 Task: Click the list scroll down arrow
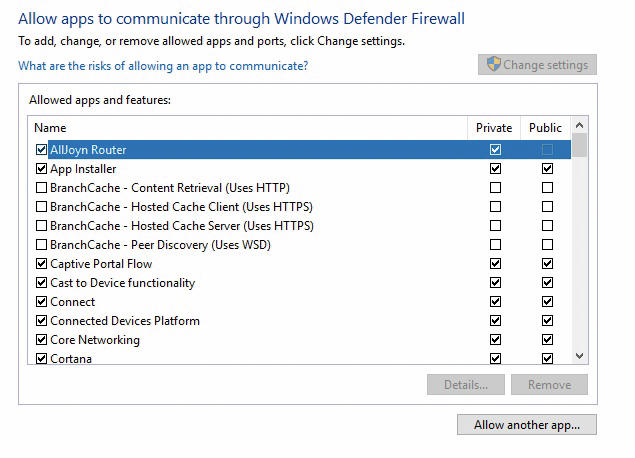580,356
